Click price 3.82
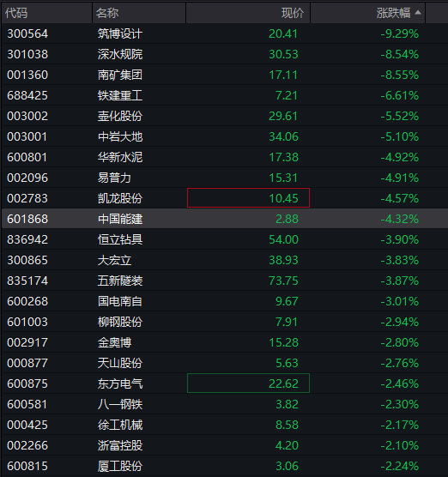The width and height of the screenshot is (448, 477). pyautogui.click(x=287, y=404)
